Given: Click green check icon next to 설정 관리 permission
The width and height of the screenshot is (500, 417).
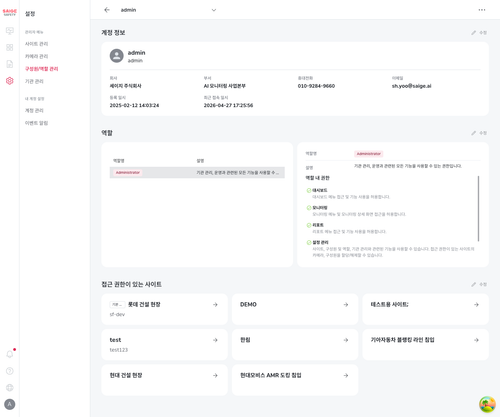Looking at the screenshot, I should point(309,242).
